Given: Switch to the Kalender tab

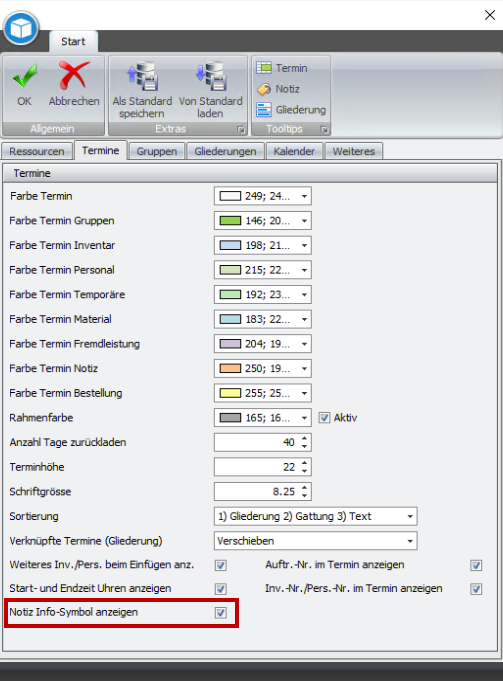Looking at the screenshot, I should pyautogui.click(x=294, y=151).
